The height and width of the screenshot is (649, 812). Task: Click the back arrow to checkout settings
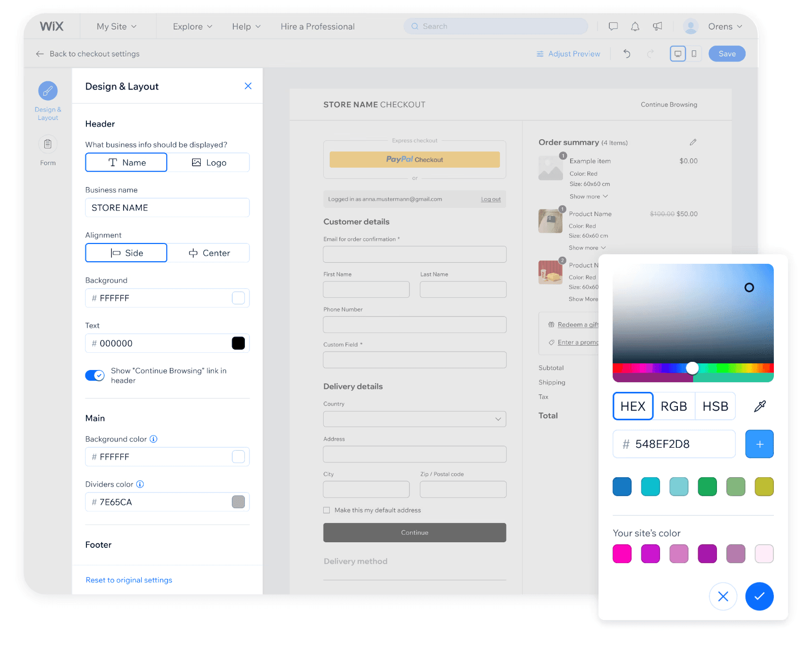point(40,54)
